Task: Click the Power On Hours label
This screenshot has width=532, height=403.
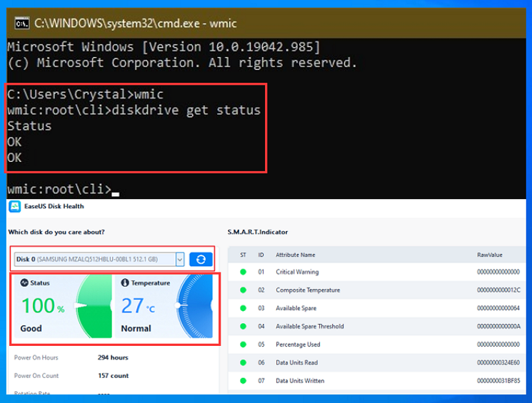Action: pyautogui.click(x=36, y=357)
